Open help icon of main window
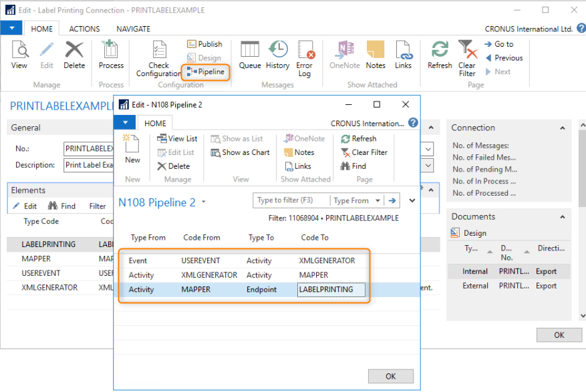 (x=581, y=28)
